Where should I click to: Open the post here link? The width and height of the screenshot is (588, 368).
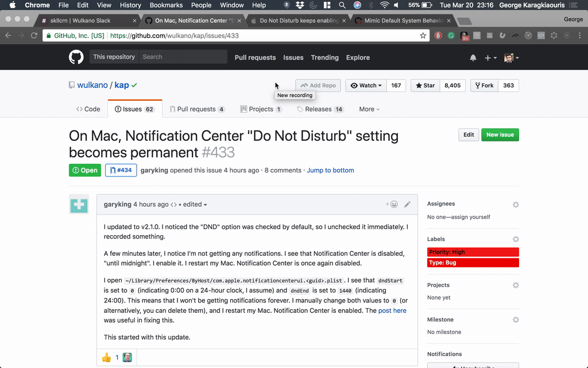[392, 310]
